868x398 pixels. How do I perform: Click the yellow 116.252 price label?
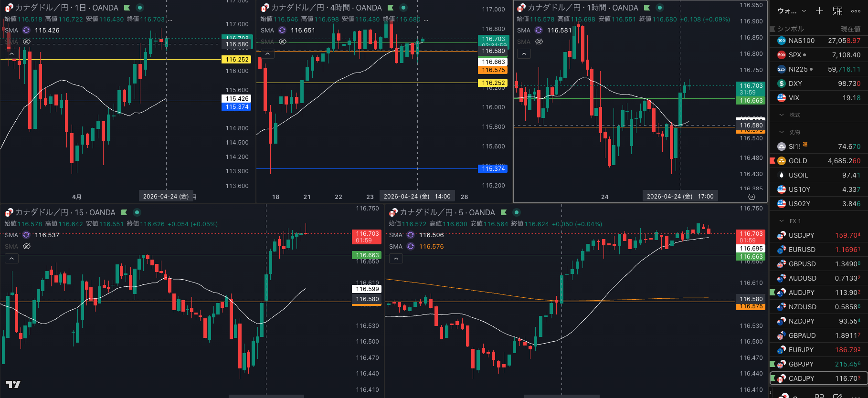[x=237, y=60]
